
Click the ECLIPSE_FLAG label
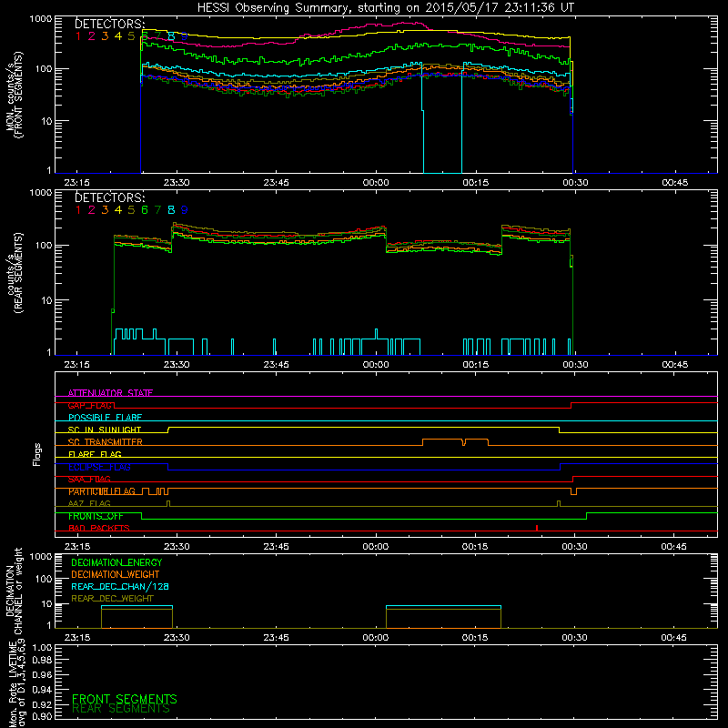coord(99,467)
